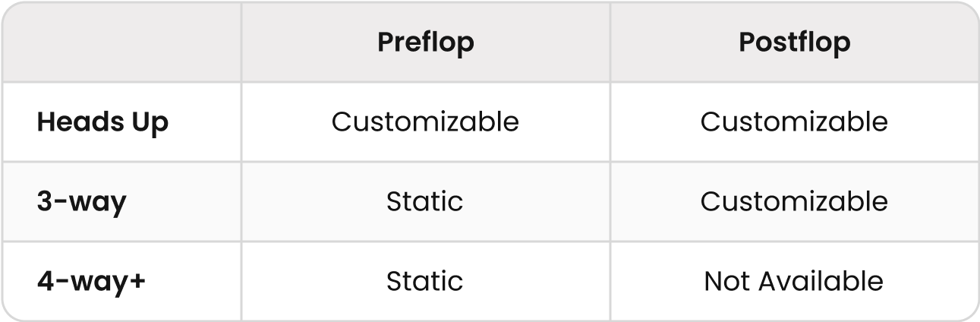Click divider between 3-way label and Static cell
The image size is (980, 322).
[x=241, y=201]
